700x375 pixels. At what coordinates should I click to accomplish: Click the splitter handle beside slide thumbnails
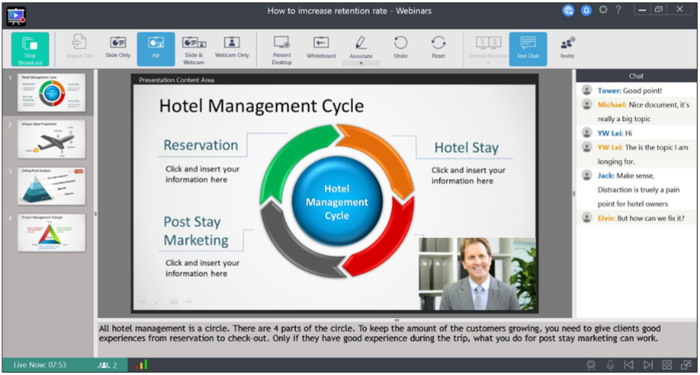pos(96,214)
